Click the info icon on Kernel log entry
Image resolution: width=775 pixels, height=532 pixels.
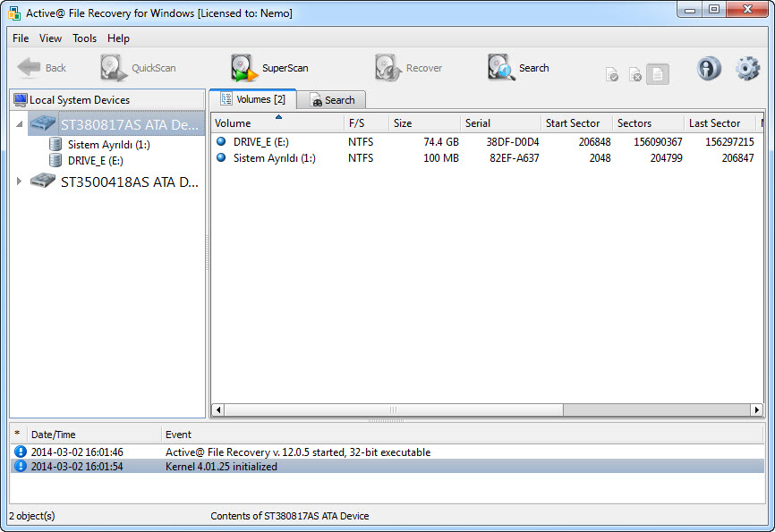point(21,467)
